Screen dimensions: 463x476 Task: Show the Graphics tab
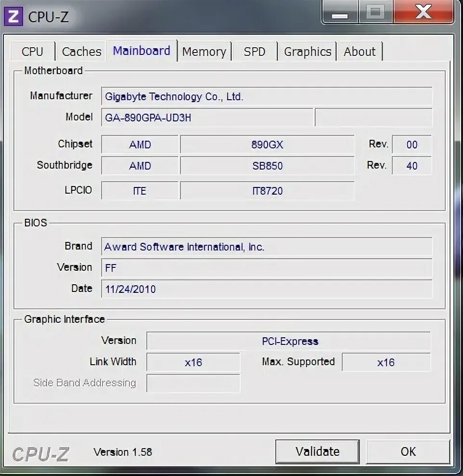coord(308,51)
